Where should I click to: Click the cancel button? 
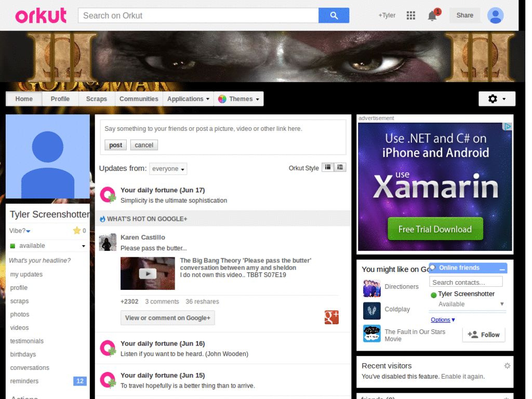[144, 145]
